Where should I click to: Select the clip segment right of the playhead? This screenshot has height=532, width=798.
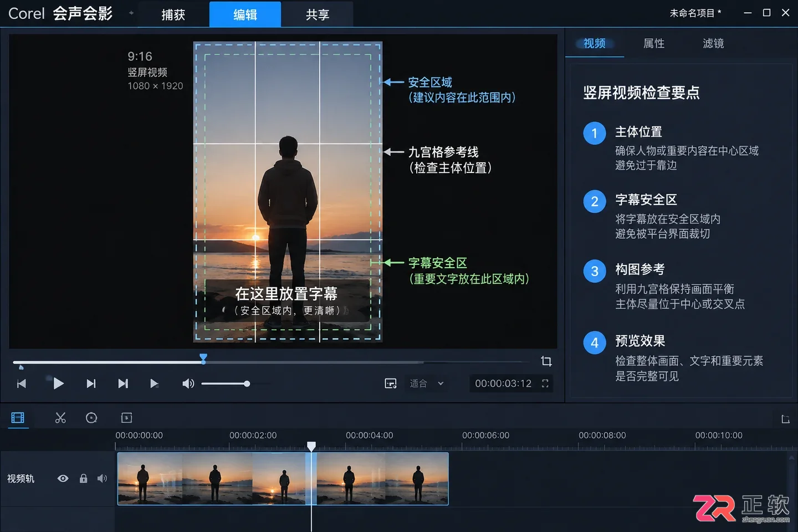382,479
